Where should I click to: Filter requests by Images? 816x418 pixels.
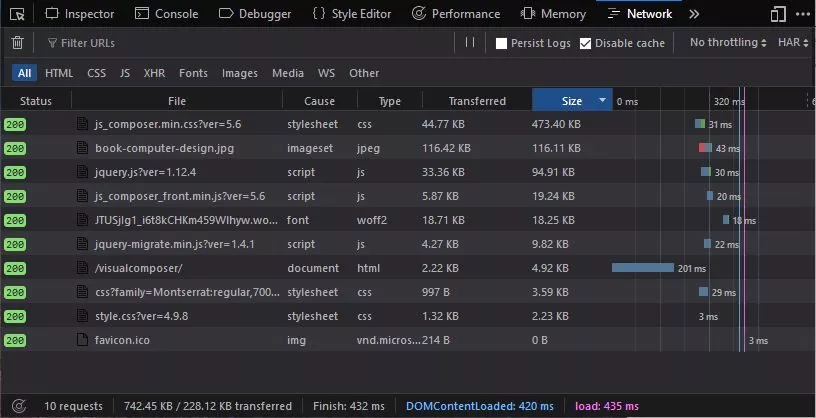point(239,73)
